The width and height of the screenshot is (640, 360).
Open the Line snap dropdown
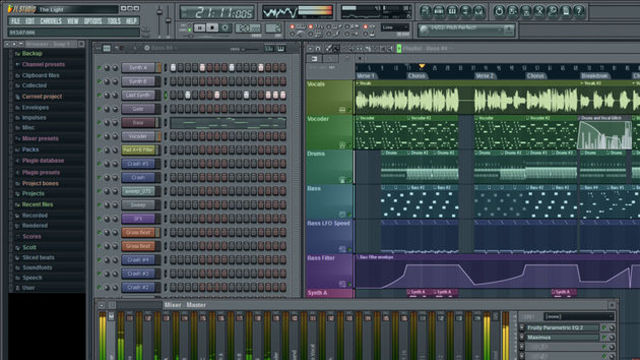point(395,27)
